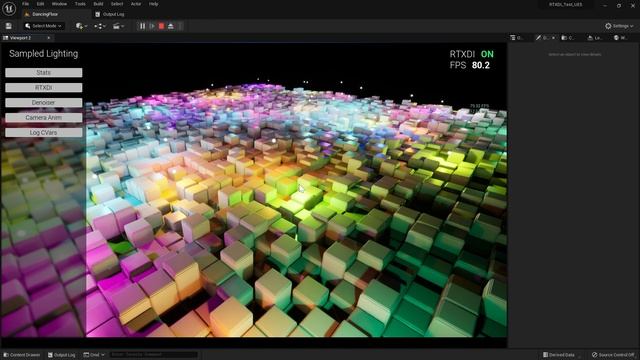This screenshot has width=640, height=360.
Task: Click the RTXDI ON status text
Action: [x=471, y=54]
